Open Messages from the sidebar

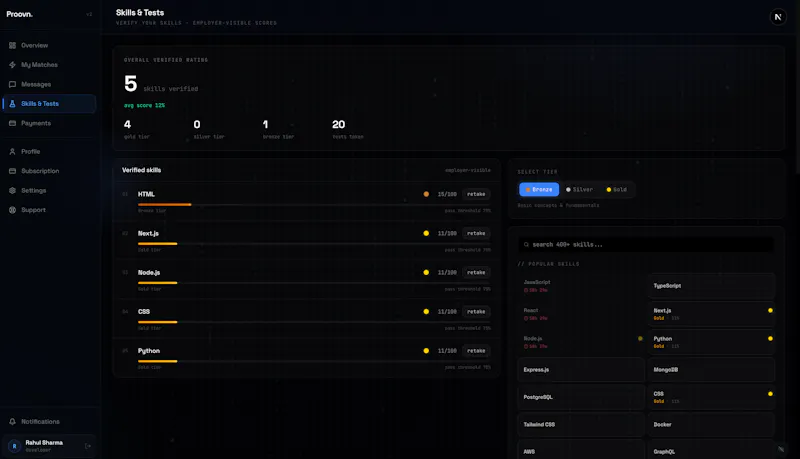[x=48, y=84]
